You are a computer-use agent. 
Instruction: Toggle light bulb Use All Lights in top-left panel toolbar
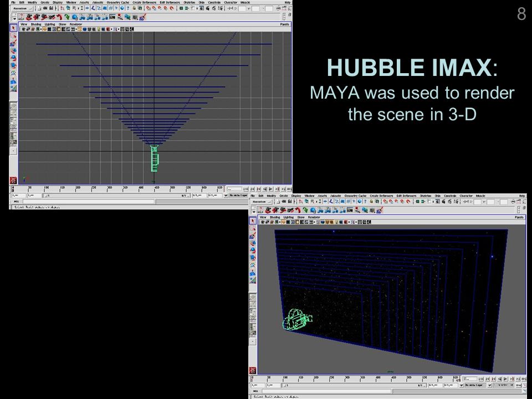tap(99, 29)
